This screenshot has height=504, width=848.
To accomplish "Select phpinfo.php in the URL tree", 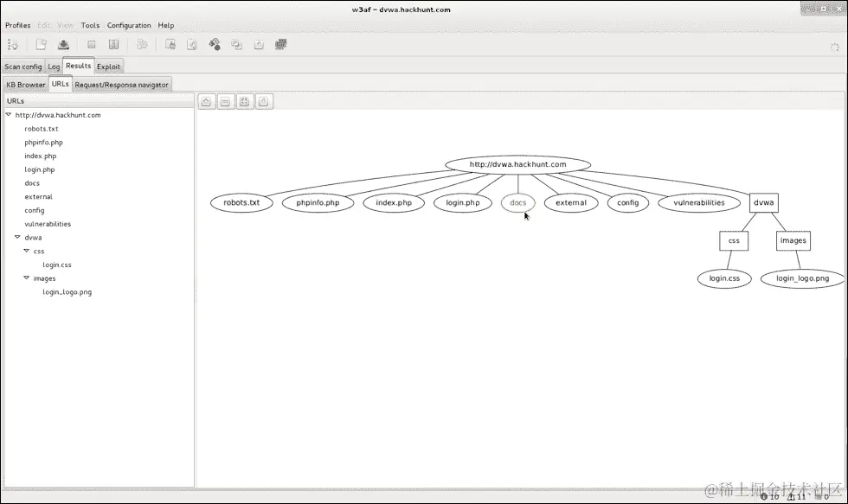I will pos(43,143).
